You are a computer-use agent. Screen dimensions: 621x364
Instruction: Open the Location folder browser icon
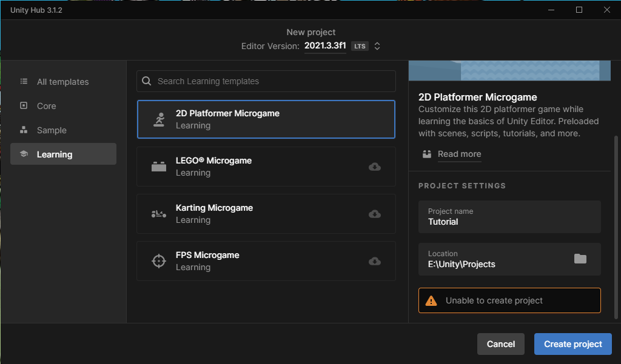pos(580,259)
